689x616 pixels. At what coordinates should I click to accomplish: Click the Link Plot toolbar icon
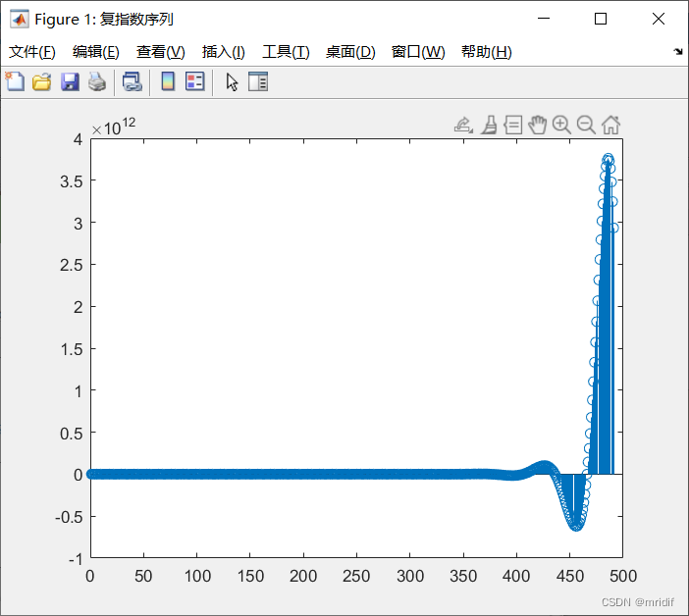132,82
